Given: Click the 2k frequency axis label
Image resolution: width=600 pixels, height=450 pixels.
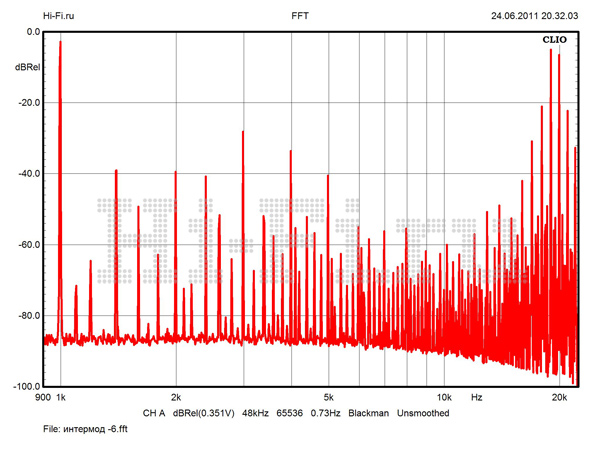Looking at the screenshot, I should (x=176, y=398).
